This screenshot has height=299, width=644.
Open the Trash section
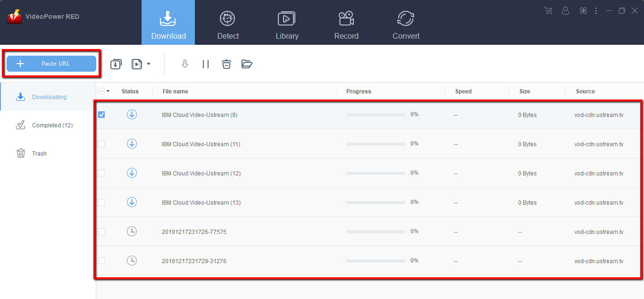(39, 153)
